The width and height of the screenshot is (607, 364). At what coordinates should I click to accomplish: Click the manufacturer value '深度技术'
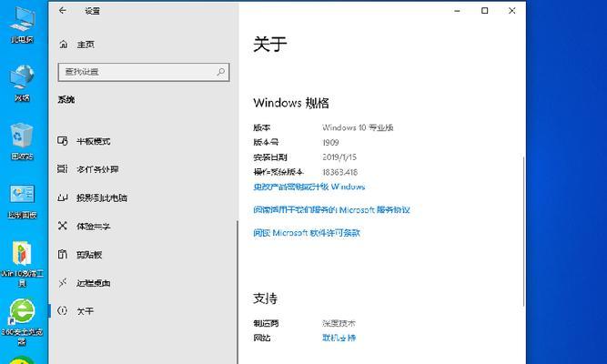(x=339, y=323)
